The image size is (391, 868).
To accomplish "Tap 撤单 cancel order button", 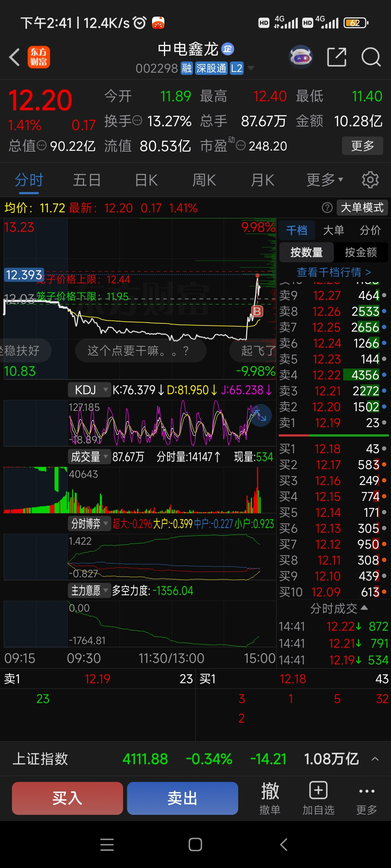I will 270,799.
